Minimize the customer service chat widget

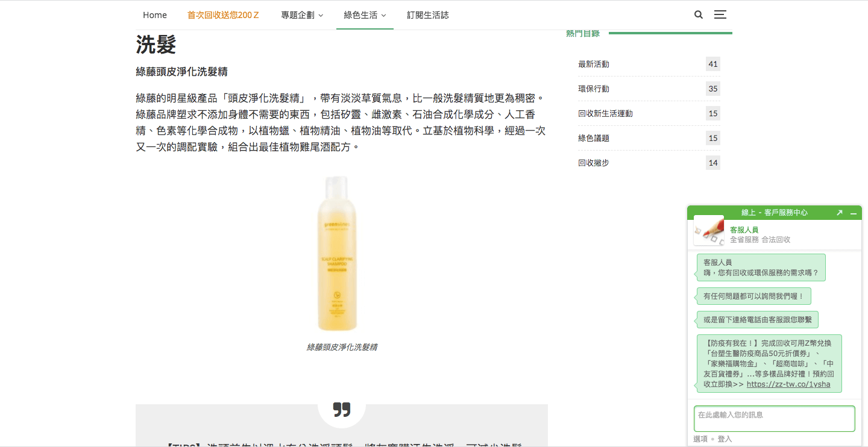854,213
